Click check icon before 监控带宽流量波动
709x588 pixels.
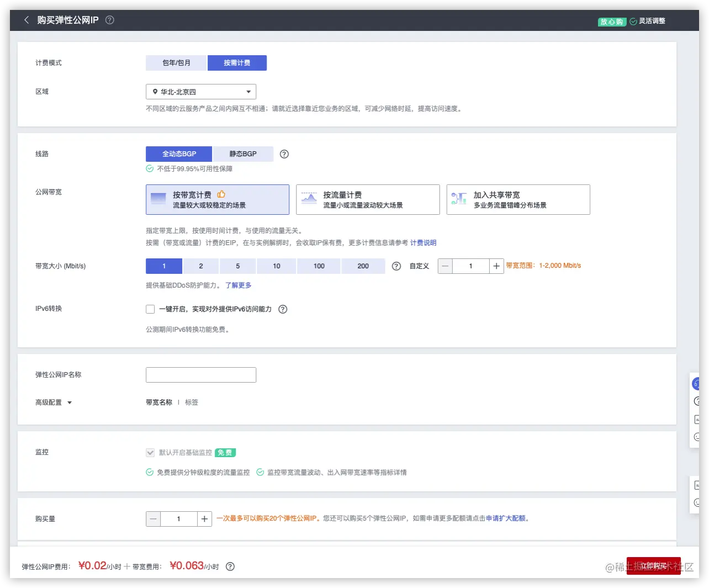tap(260, 473)
